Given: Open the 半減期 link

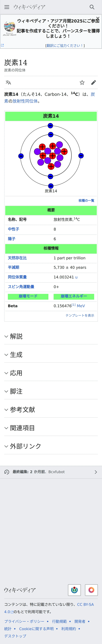Looking at the screenshot, I should click(14, 267).
